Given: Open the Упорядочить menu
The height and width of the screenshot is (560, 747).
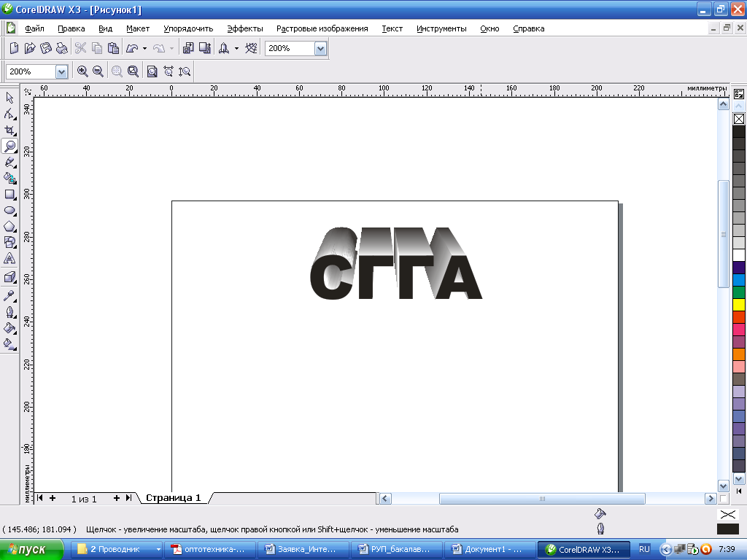Looking at the screenshot, I should (188, 28).
